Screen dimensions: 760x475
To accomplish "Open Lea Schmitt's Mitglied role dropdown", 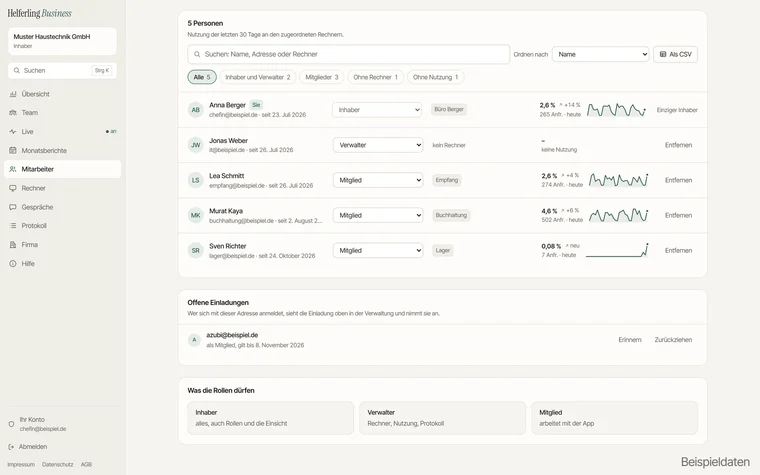I will 378,180.
